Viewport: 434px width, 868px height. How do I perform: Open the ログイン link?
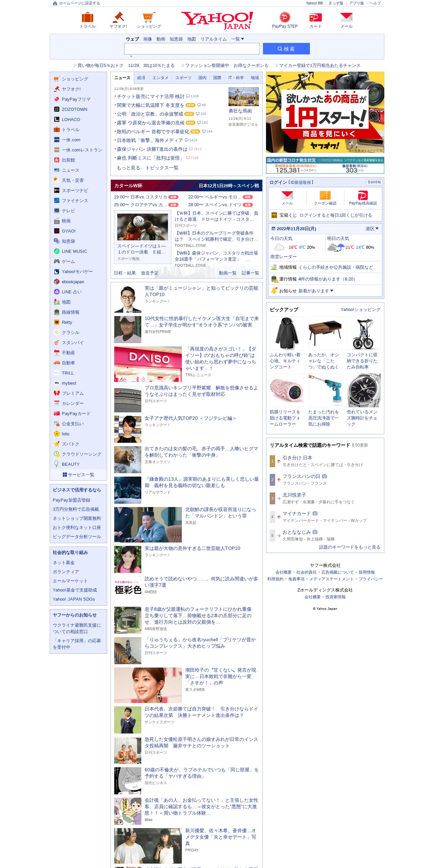pyautogui.click(x=278, y=182)
